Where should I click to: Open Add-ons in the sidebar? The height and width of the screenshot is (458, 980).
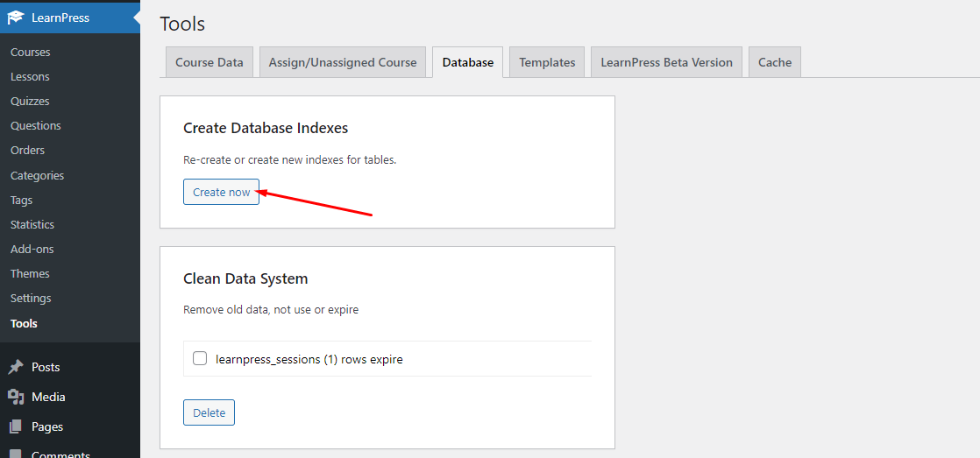(32, 249)
